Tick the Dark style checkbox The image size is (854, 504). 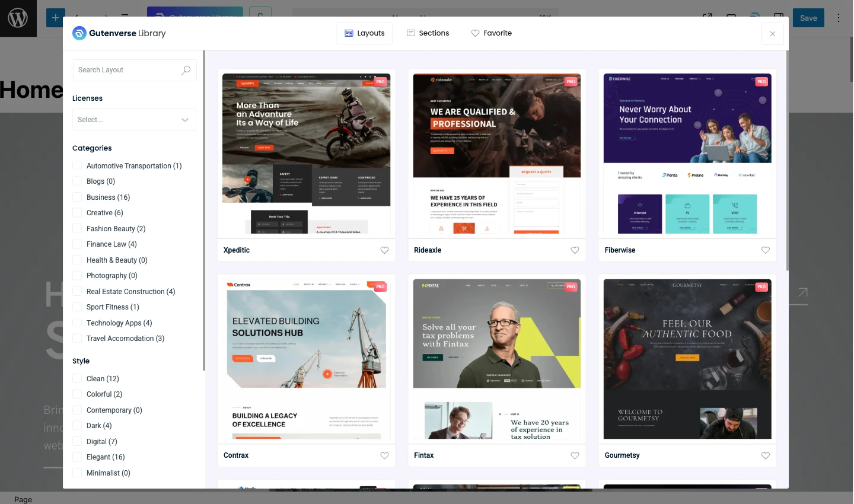click(77, 425)
